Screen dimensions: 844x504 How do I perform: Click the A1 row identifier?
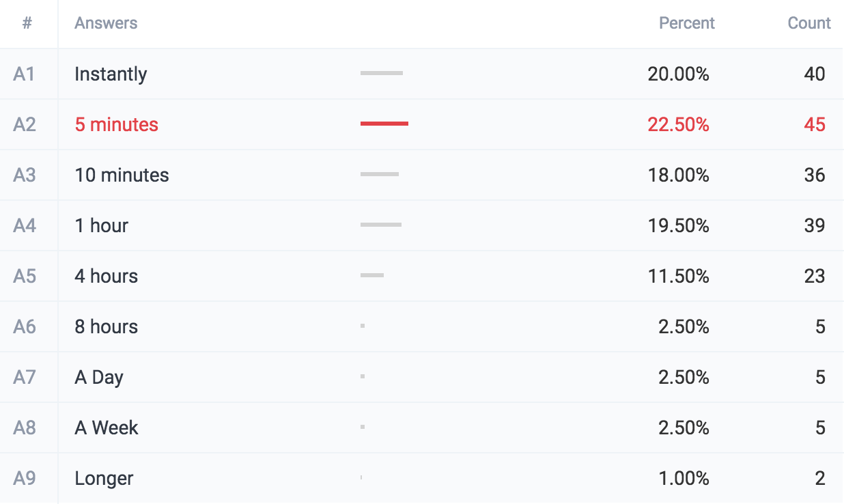click(24, 74)
